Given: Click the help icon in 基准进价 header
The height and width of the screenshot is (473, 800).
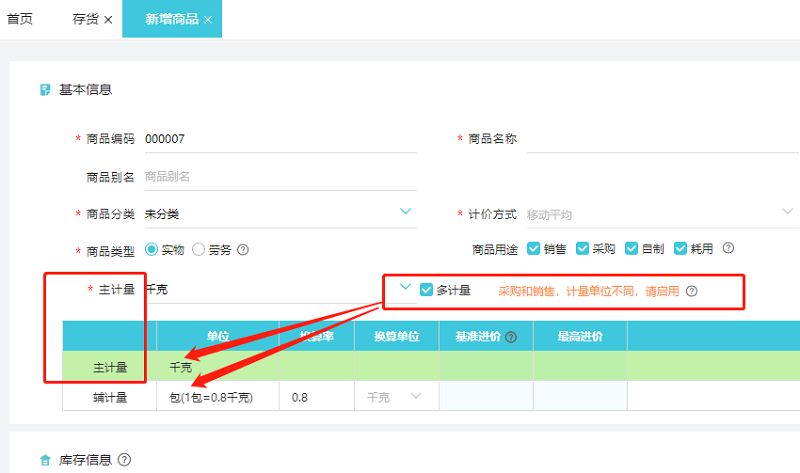Looking at the screenshot, I should 511,337.
